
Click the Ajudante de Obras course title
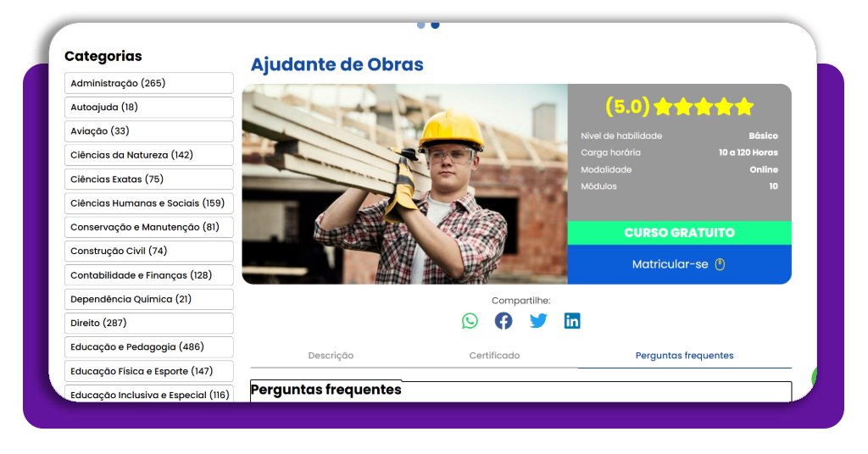click(x=337, y=64)
